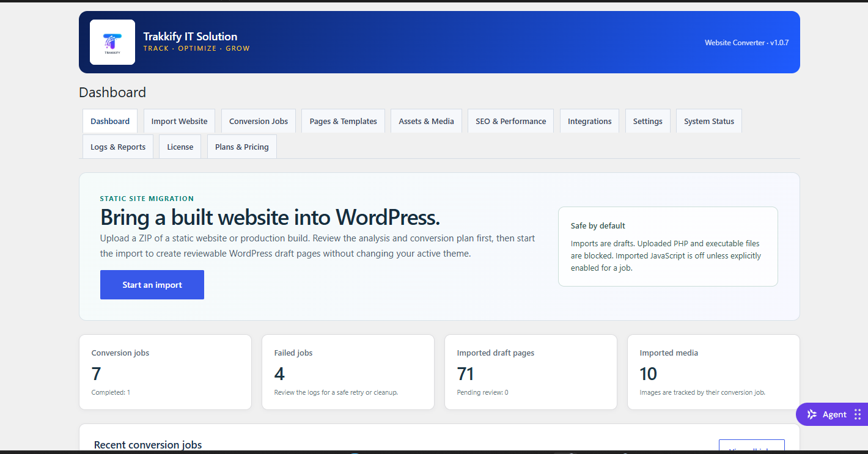Screen dimensions: 868x454
Task: Select the Assets & Media tab
Action: [427, 121]
